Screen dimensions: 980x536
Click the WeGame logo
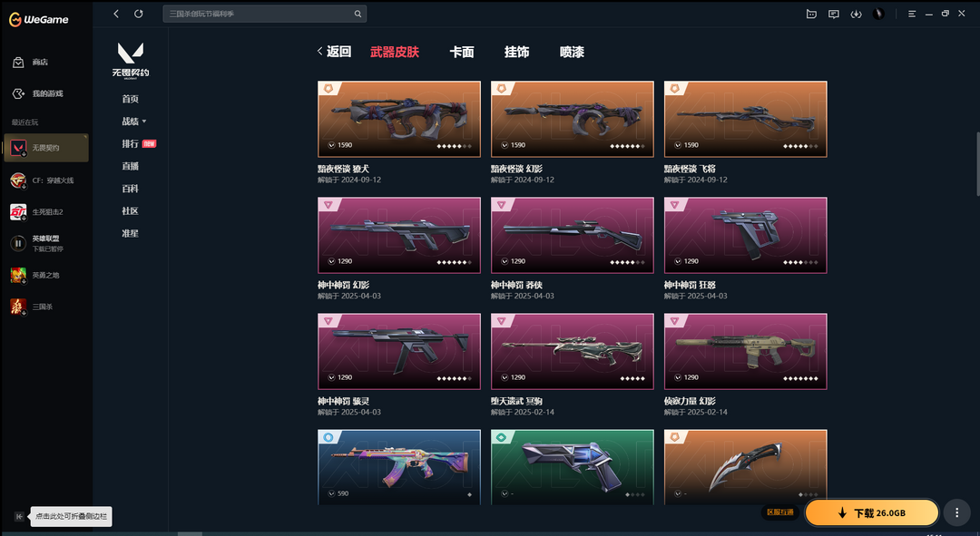point(39,19)
